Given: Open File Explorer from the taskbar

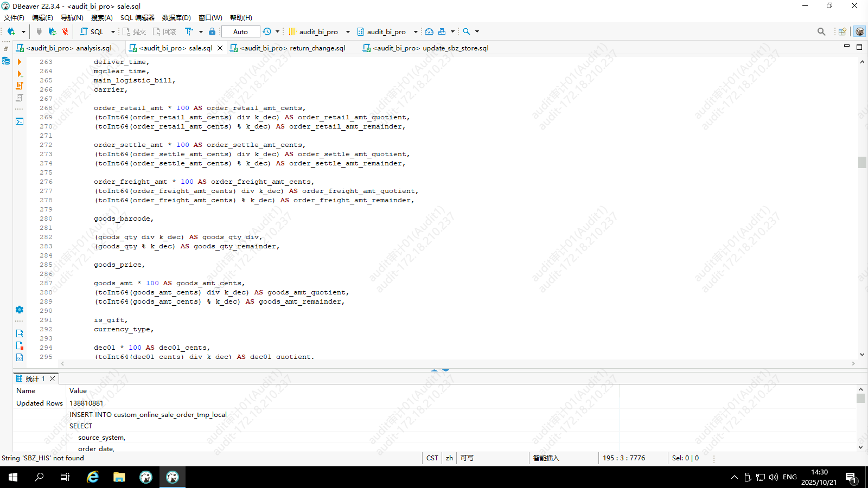Looking at the screenshot, I should tap(119, 477).
